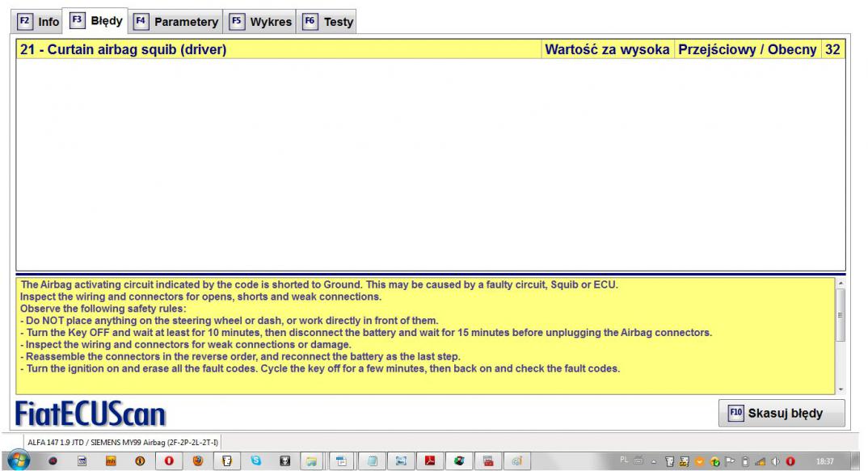The image size is (868, 471).
Task: Open the screen capture taskbar icon
Action: 402,460
